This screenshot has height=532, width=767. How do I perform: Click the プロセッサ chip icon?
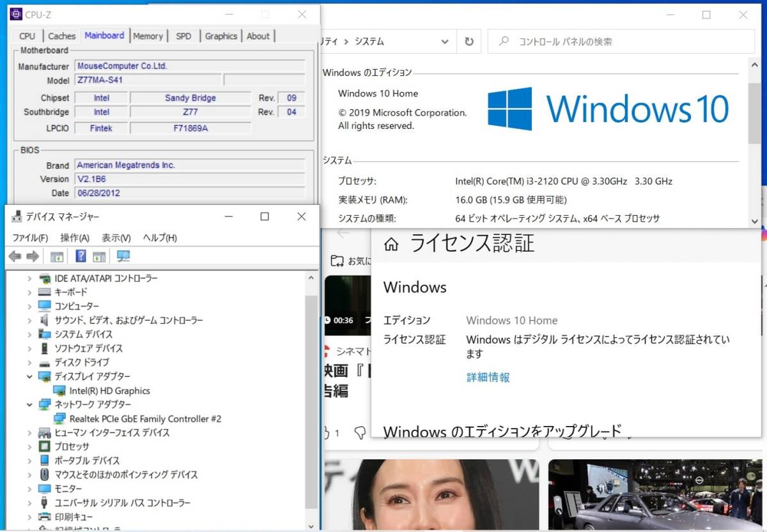click(45, 447)
